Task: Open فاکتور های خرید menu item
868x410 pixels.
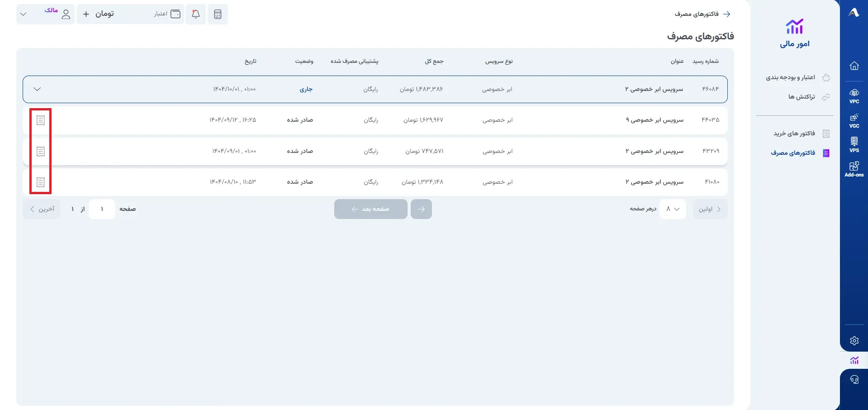Action: point(802,133)
